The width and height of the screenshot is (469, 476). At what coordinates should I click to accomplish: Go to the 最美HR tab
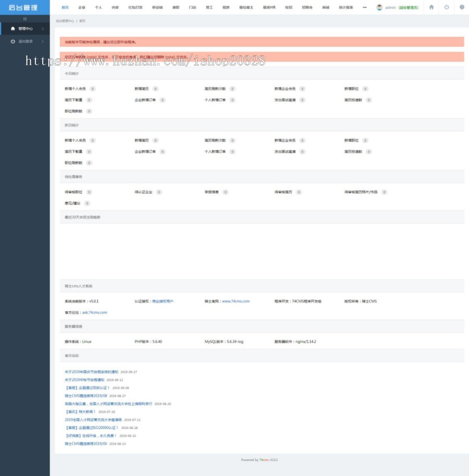pyautogui.click(x=269, y=8)
